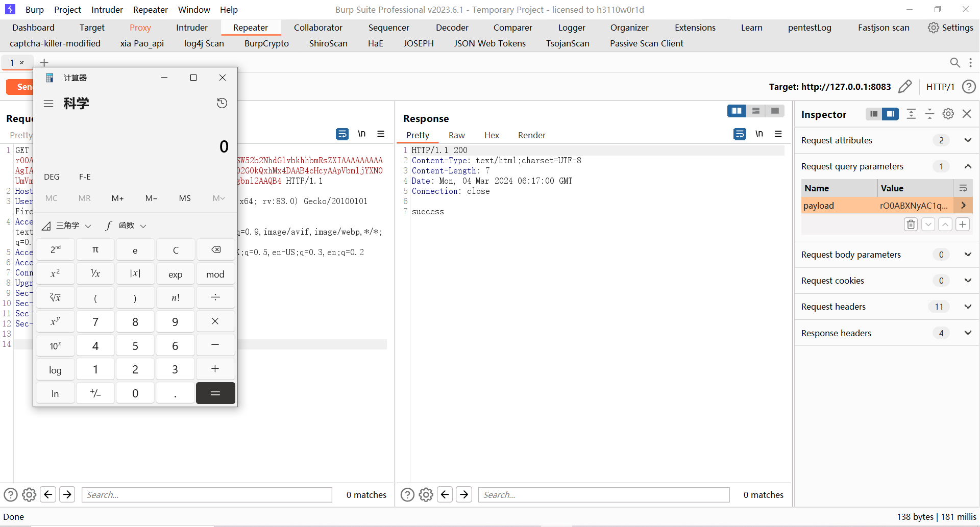This screenshot has height=527, width=980.
Task: Open calculator trigonometry dropdown
Action: (67, 225)
